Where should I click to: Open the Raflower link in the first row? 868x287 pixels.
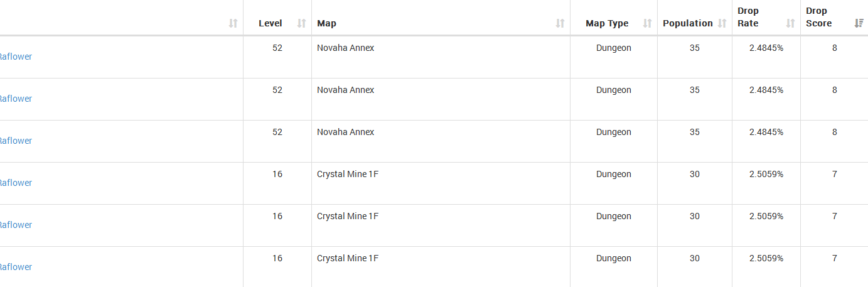click(15, 57)
